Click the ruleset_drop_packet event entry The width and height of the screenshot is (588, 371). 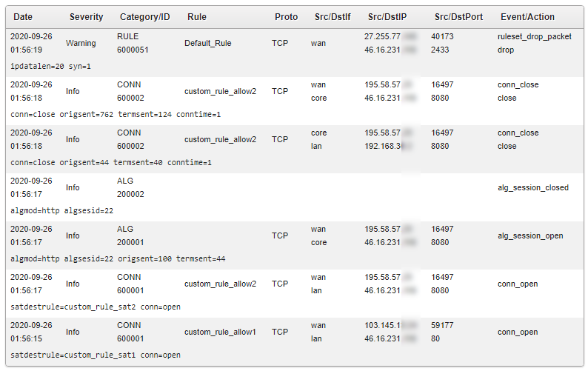pyautogui.click(x=535, y=36)
